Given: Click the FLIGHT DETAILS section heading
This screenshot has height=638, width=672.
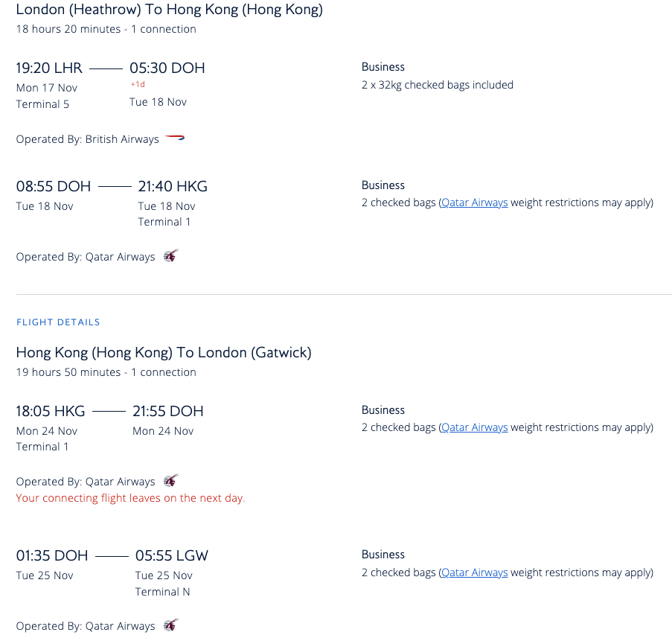Looking at the screenshot, I should (58, 322).
